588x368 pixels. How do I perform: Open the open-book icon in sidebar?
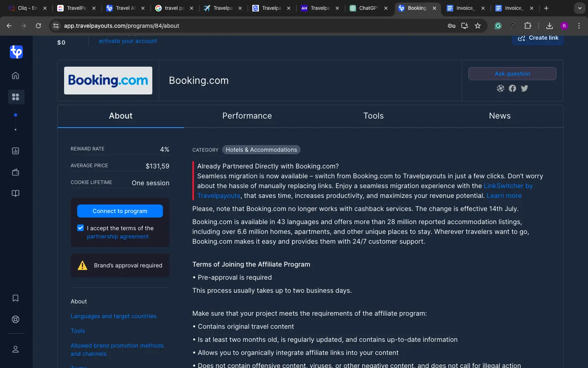tap(16, 193)
